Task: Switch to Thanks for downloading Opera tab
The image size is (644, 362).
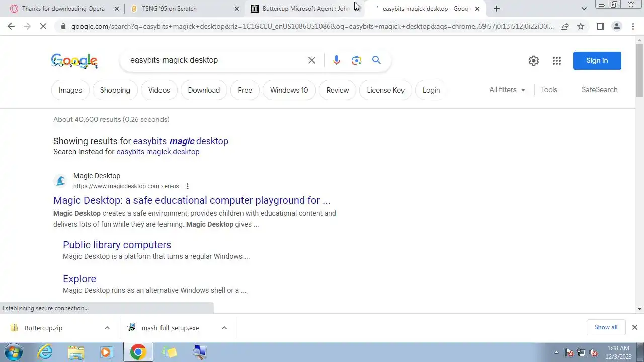Action: [x=62, y=9]
